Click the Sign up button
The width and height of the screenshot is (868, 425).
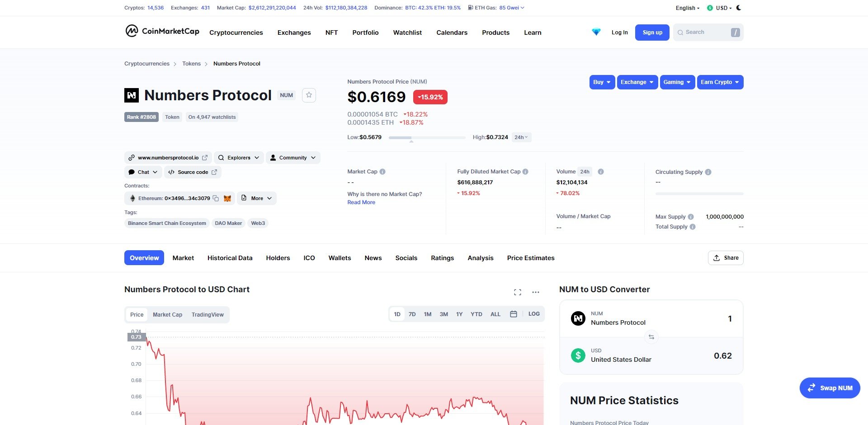coord(652,33)
